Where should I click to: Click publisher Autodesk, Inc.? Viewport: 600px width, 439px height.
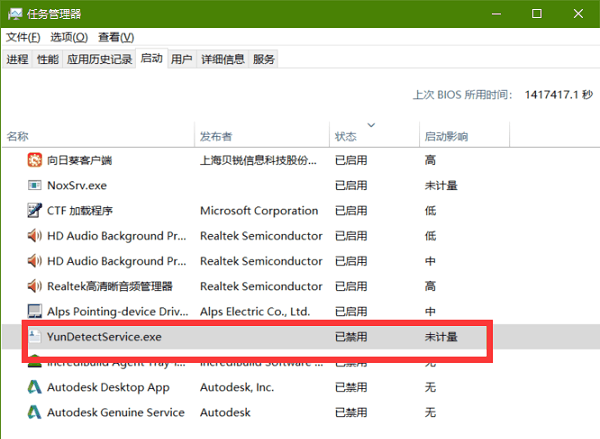[237, 387]
